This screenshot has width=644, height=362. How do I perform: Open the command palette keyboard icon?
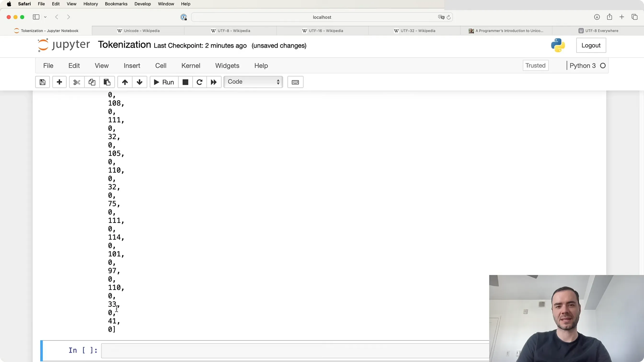[x=295, y=82]
